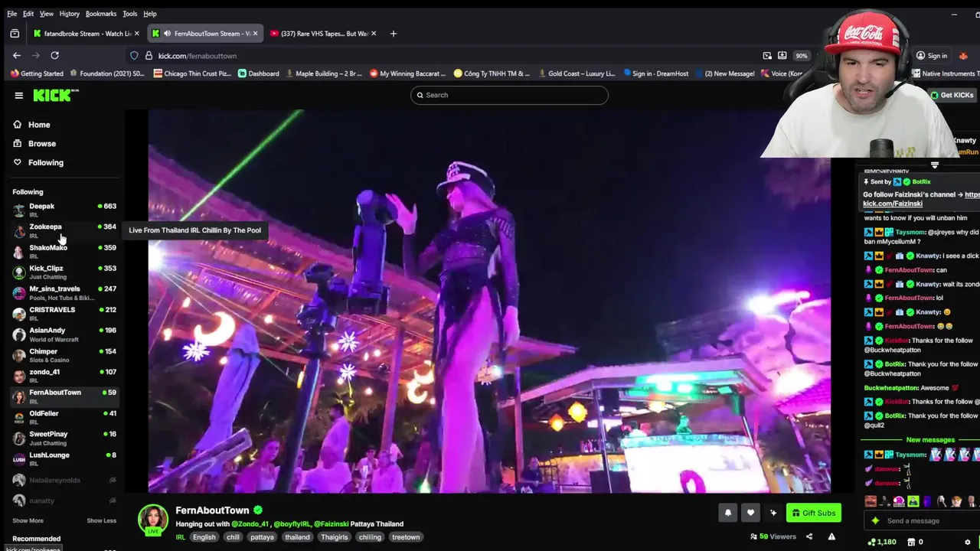Close the FernAboutTown Stream tab

(x=255, y=34)
